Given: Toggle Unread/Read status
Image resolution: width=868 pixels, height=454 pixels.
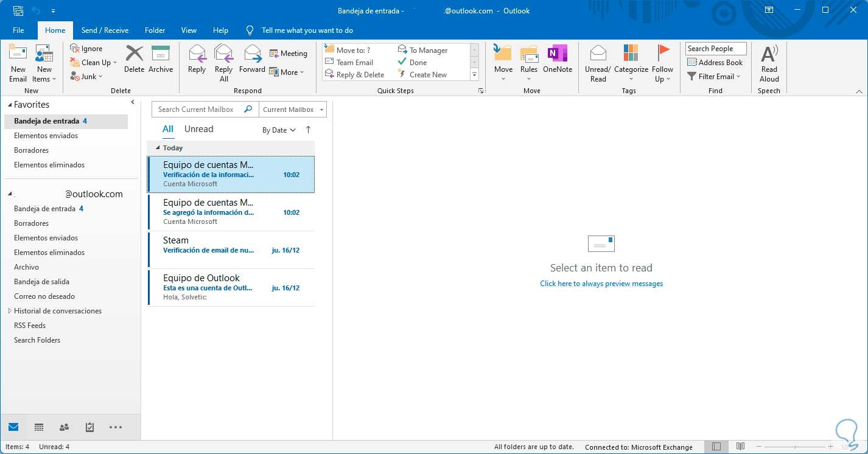Looking at the screenshot, I should [598, 63].
